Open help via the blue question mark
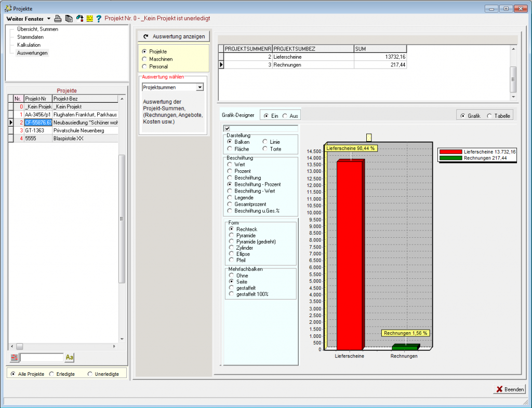 click(98, 18)
